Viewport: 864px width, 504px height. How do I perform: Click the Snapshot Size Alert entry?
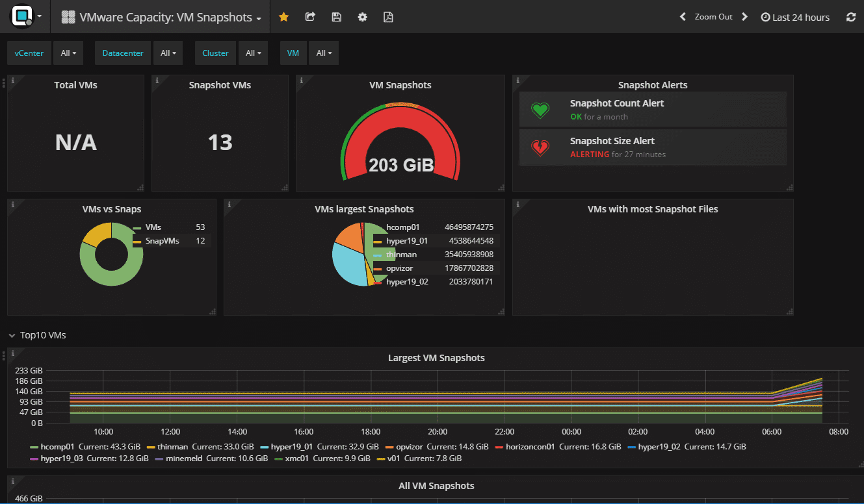coord(653,147)
